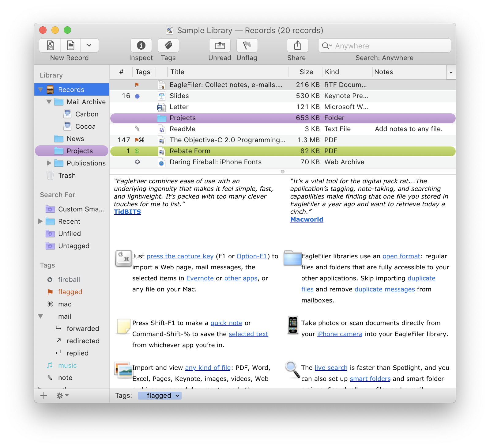490x448 pixels.
Task: Collapse the Mail Archive folder
Action: point(48,102)
